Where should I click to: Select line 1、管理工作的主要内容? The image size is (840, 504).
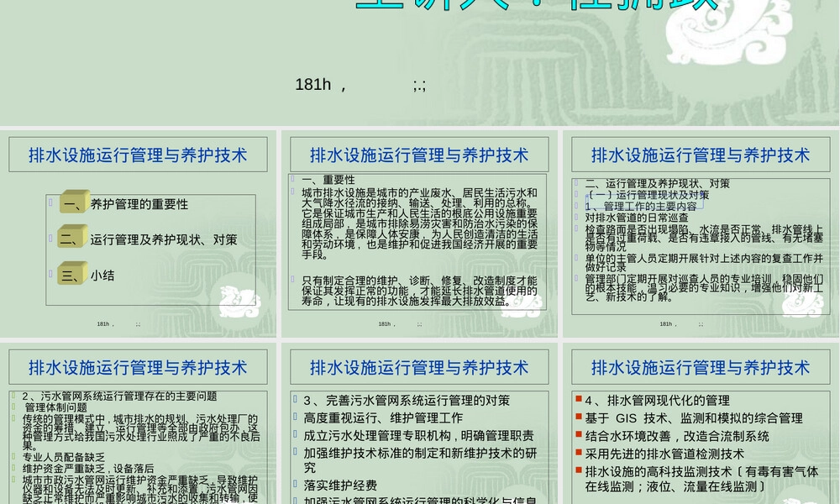641,206
